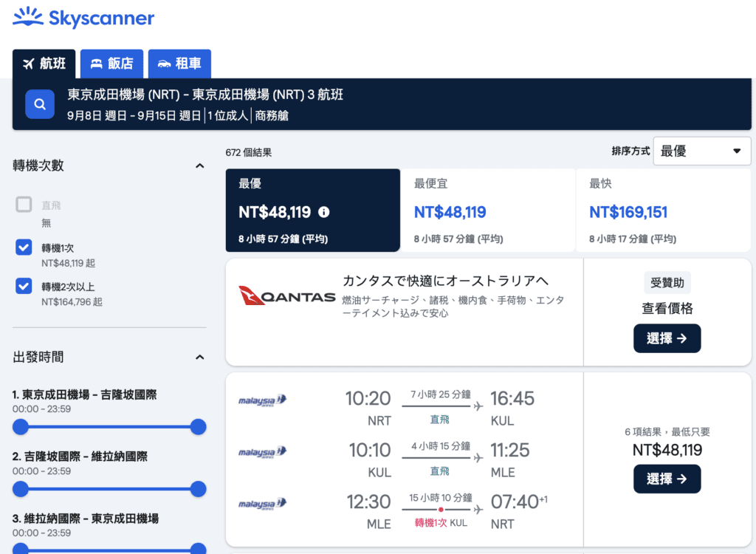The image size is (756, 554).
Task: Click the 672 個結果 results count
Action: [248, 152]
